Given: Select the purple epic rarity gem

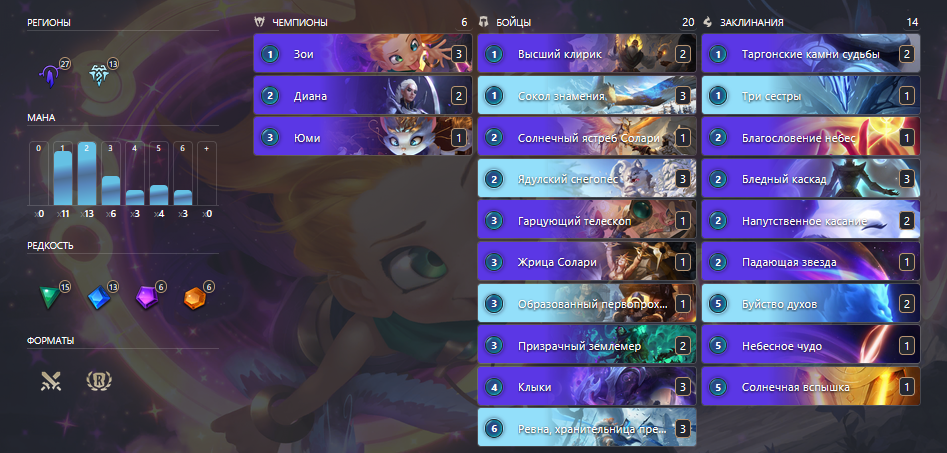Looking at the screenshot, I should (147, 298).
